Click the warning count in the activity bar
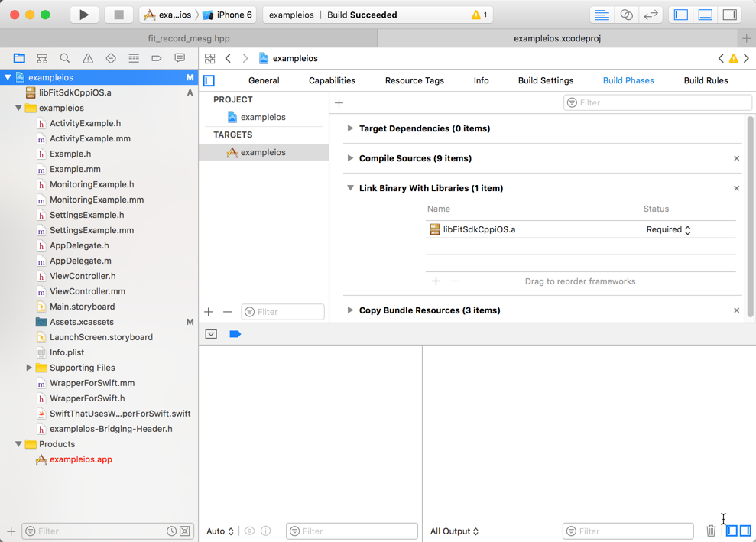The height and width of the screenshot is (542, 756). pos(479,15)
